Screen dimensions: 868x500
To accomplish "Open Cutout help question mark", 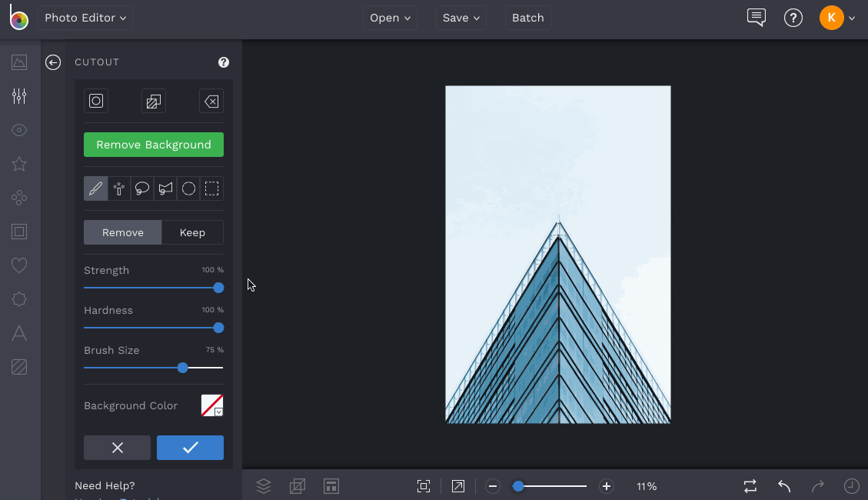I will (224, 62).
